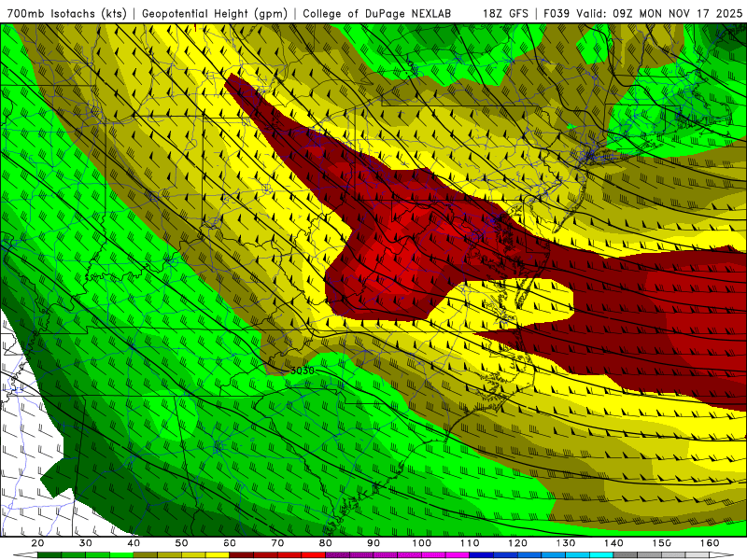747x560 pixels.
Task: Click the '700mb Isotachs (kts)' title text
Action: tap(66, 13)
